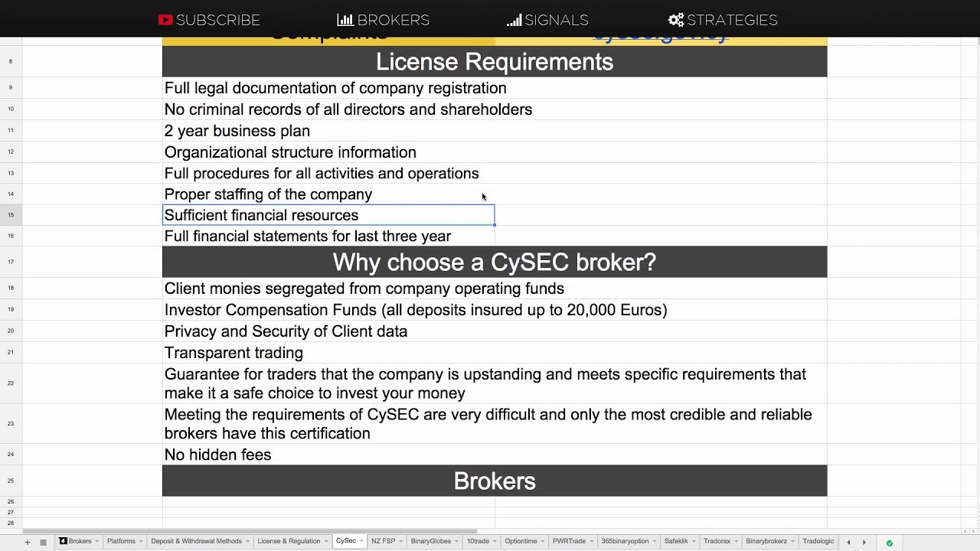The width and height of the screenshot is (980, 551).
Task: Click the YouTube Subscribe icon
Action: point(165,20)
